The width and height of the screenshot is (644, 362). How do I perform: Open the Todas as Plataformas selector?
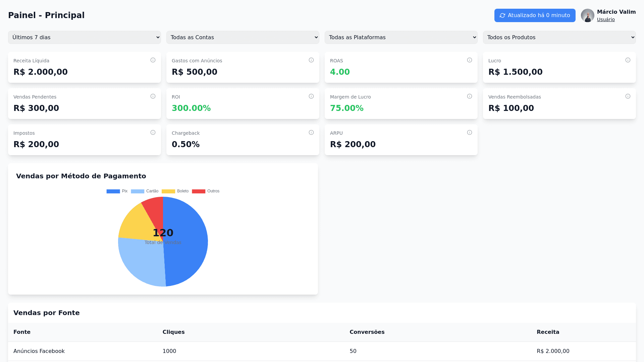click(x=401, y=37)
